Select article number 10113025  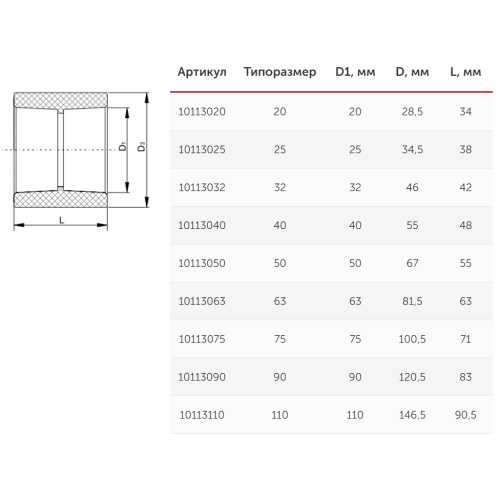202,149
